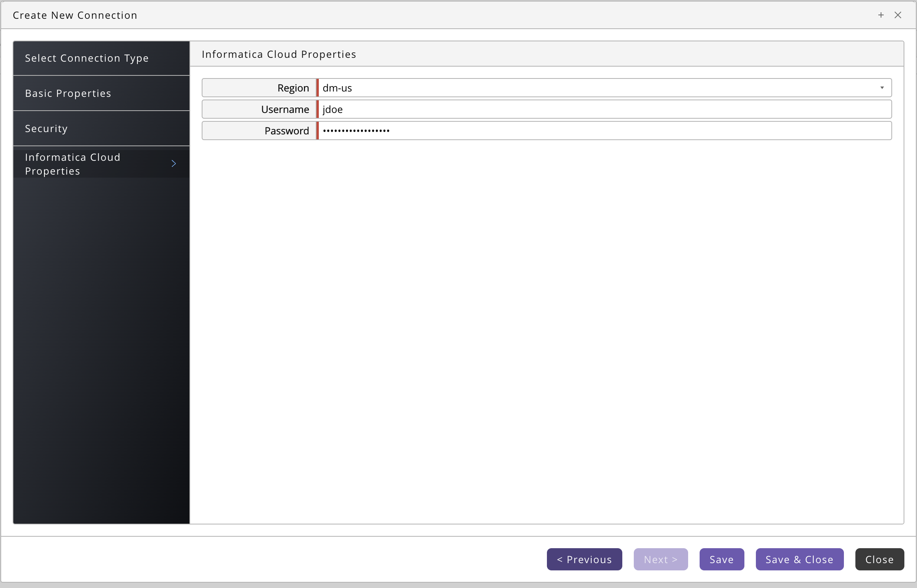This screenshot has width=917, height=588.
Task: Click chevron beside Informatica Cloud Properties
Action: (174, 164)
